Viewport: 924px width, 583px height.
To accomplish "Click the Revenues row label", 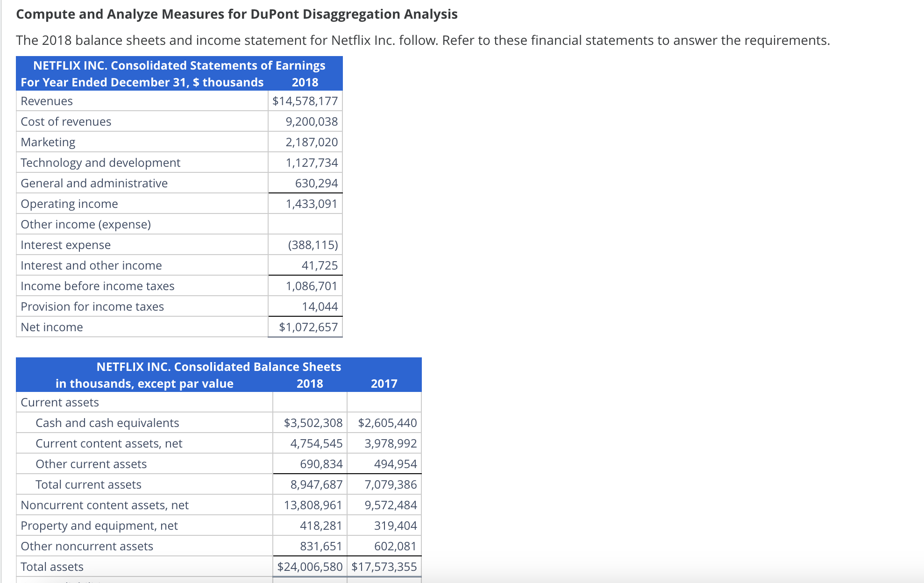I will pyautogui.click(x=47, y=101).
